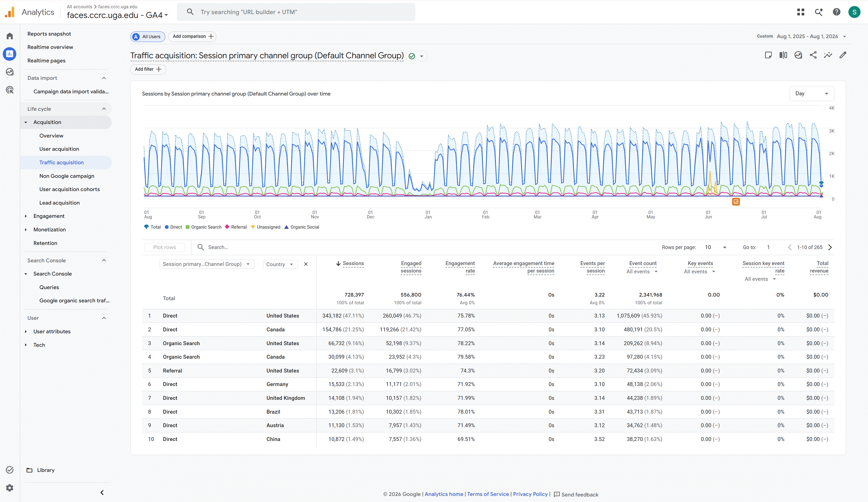This screenshot has height=502, width=868.
Task: Open the Home icon in left rail
Action: point(10,36)
